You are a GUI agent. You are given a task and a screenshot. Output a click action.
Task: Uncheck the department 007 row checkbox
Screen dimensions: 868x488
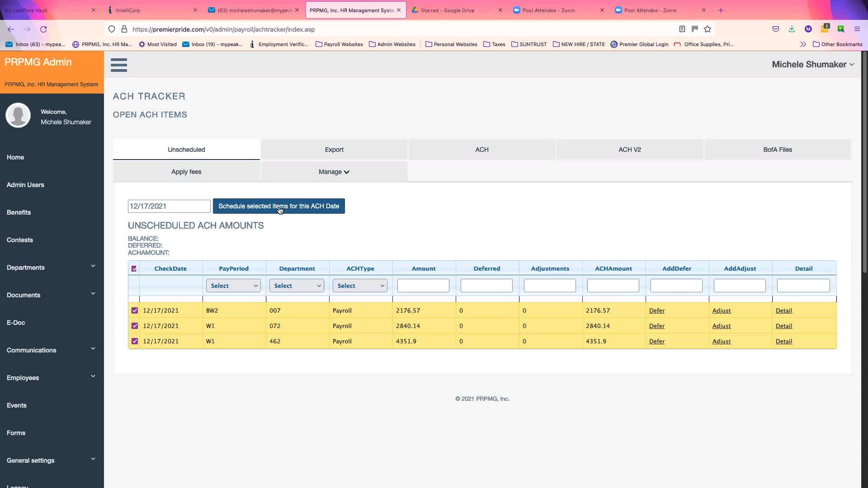[135, 310]
